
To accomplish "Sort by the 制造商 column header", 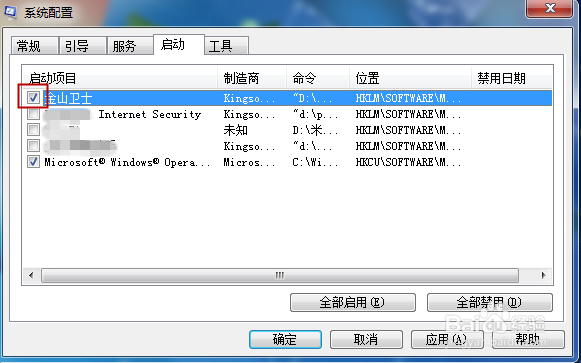I will [252, 78].
